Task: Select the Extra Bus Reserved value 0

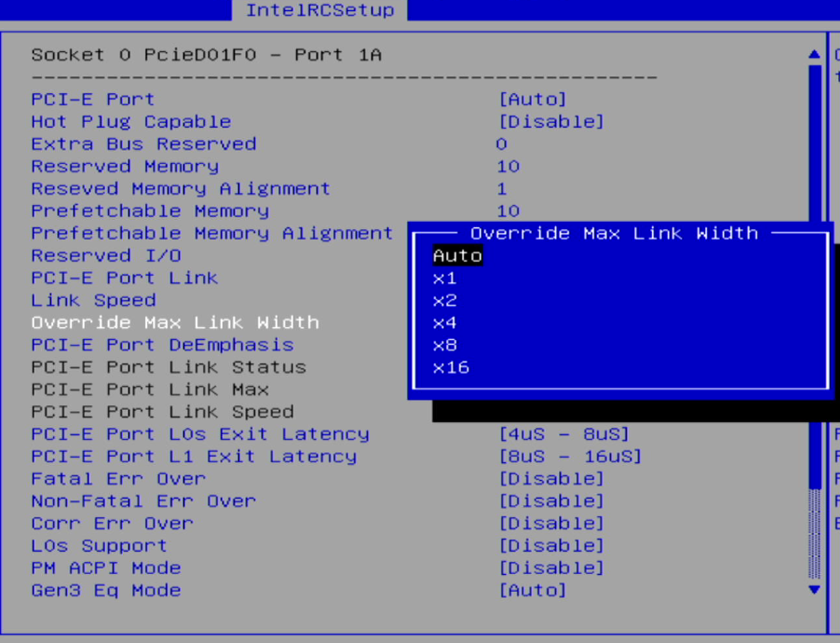Action: click(x=501, y=144)
